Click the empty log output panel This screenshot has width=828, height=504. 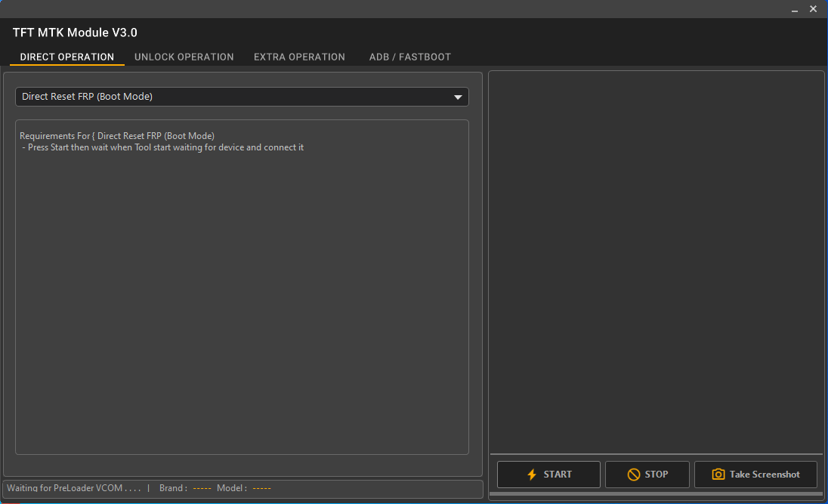pyautogui.click(x=656, y=257)
